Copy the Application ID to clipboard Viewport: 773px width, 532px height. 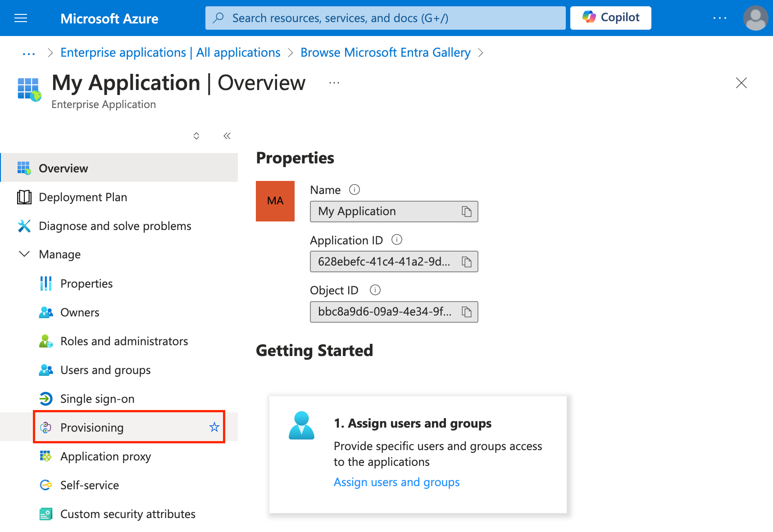467,261
